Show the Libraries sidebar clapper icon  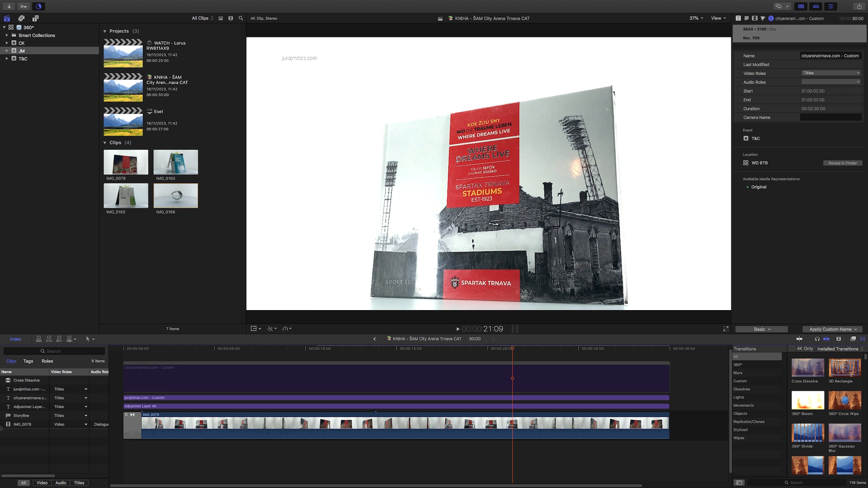point(7,18)
